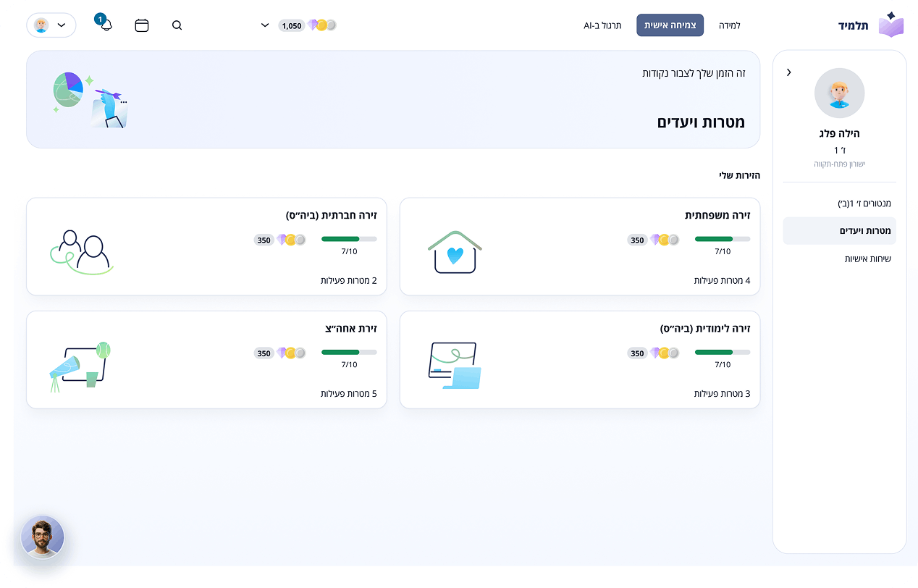Open the assistant avatar chat bubble
This screenshot has width=918, height=588.
pyautogui.click(x=43, y=537)
